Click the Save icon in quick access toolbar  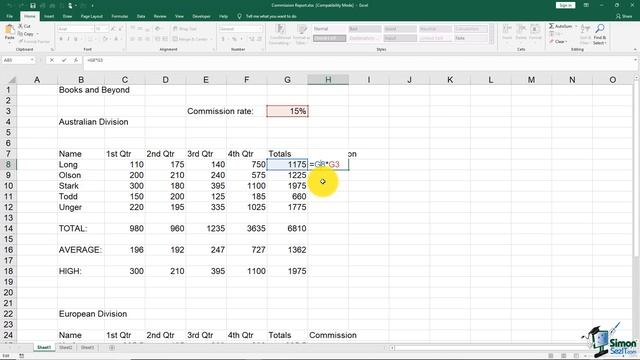pos(33,5)
